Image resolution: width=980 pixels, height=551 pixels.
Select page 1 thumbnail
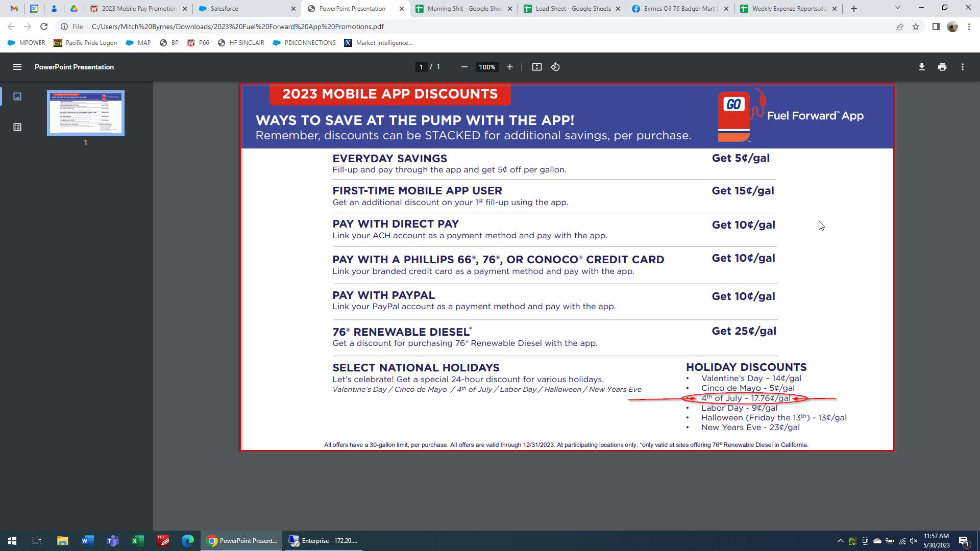[x=86, y=113]
